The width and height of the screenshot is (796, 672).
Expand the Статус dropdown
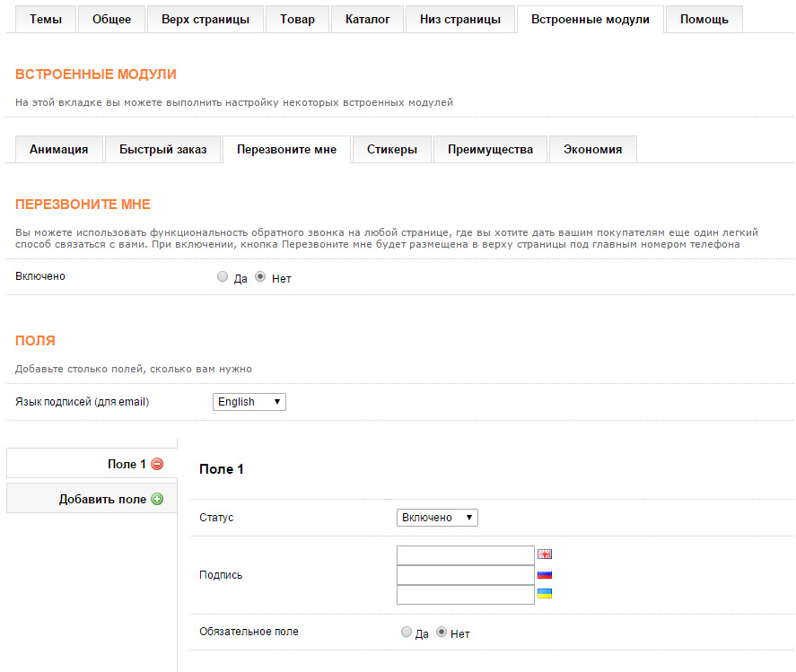point(437,518)
